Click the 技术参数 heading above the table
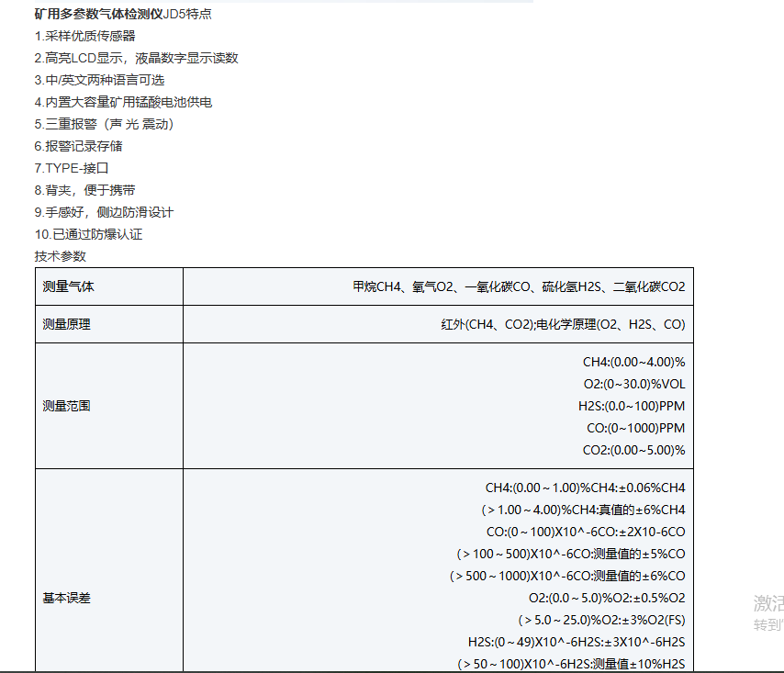This screenshot has height=673, width=784. (61, 256)
